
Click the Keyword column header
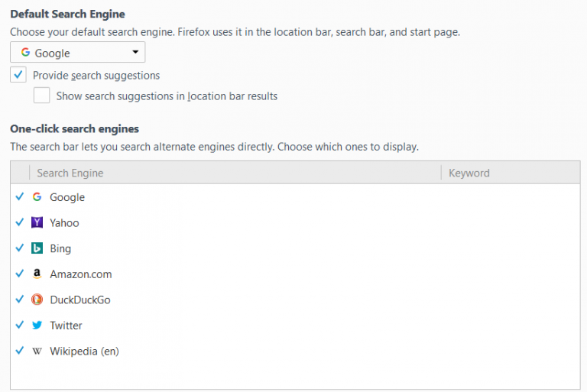[x=469, y=173]
